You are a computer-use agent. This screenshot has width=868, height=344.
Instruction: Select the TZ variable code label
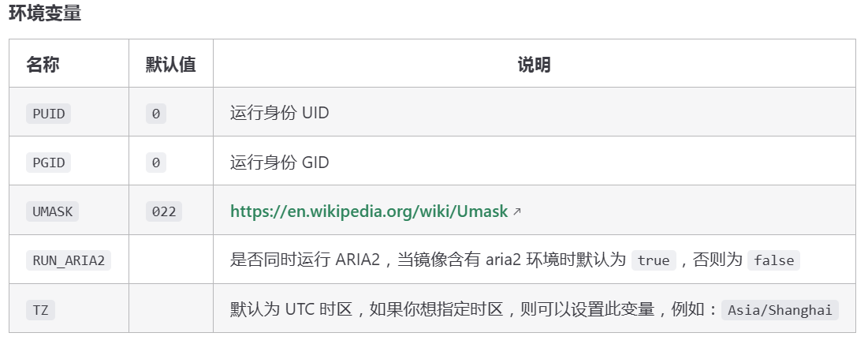40,309
